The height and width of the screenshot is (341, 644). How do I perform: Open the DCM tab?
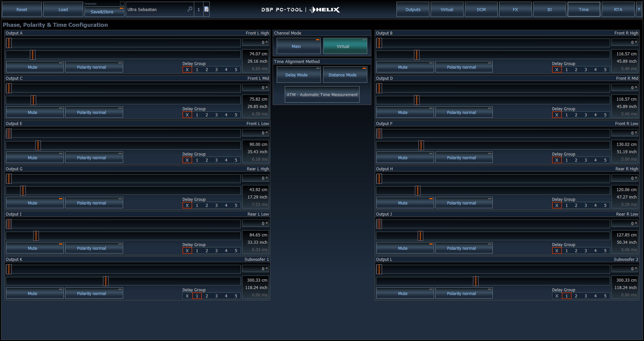coord(481,9)
